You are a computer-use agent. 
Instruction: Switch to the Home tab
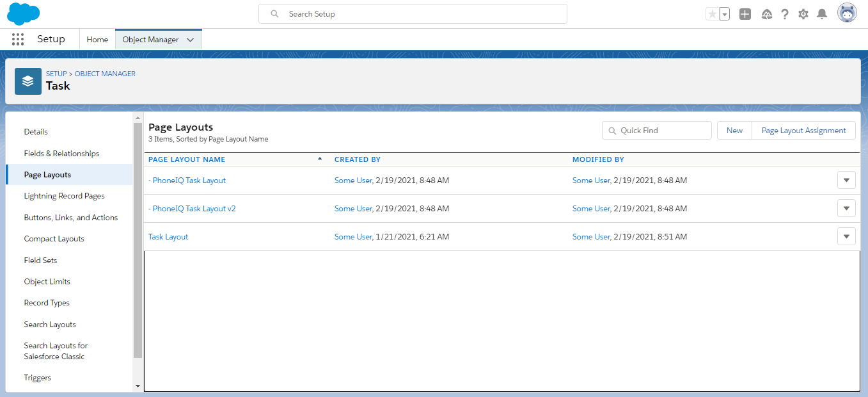[x=97, y=40]
